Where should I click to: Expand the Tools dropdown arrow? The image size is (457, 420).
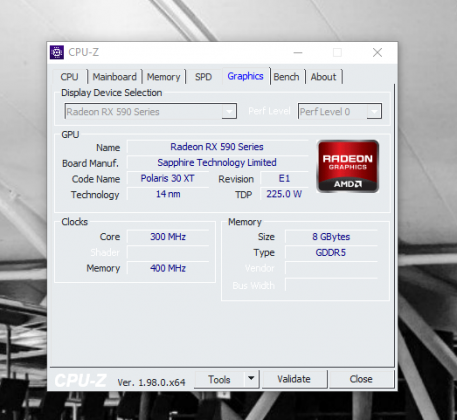[251, 379]
